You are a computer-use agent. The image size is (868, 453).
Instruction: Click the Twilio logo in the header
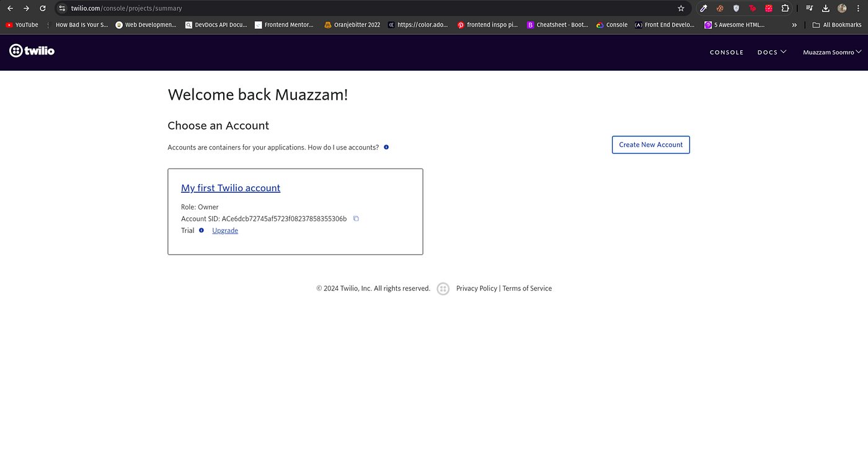click(x=32, y=51)
